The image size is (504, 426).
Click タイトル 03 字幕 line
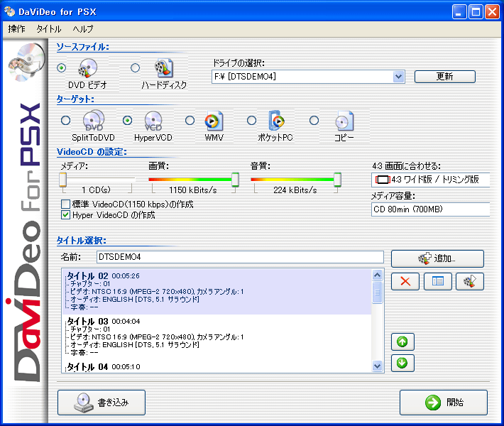(84, 353)
